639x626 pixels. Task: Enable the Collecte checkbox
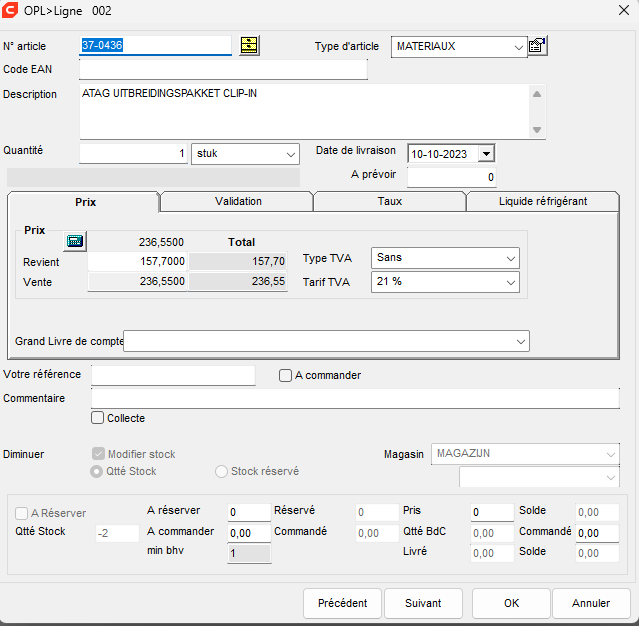coord(97,418)
